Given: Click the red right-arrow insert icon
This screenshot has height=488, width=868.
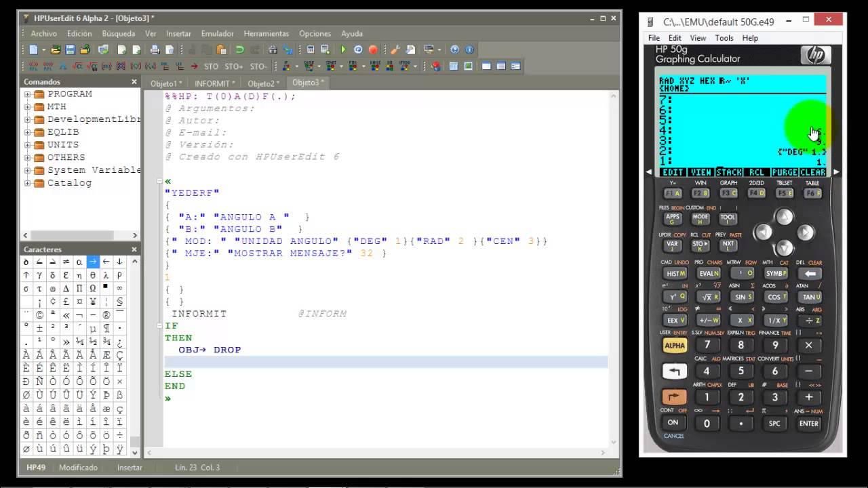Looking at the screenshot, I should coord(194,66).
